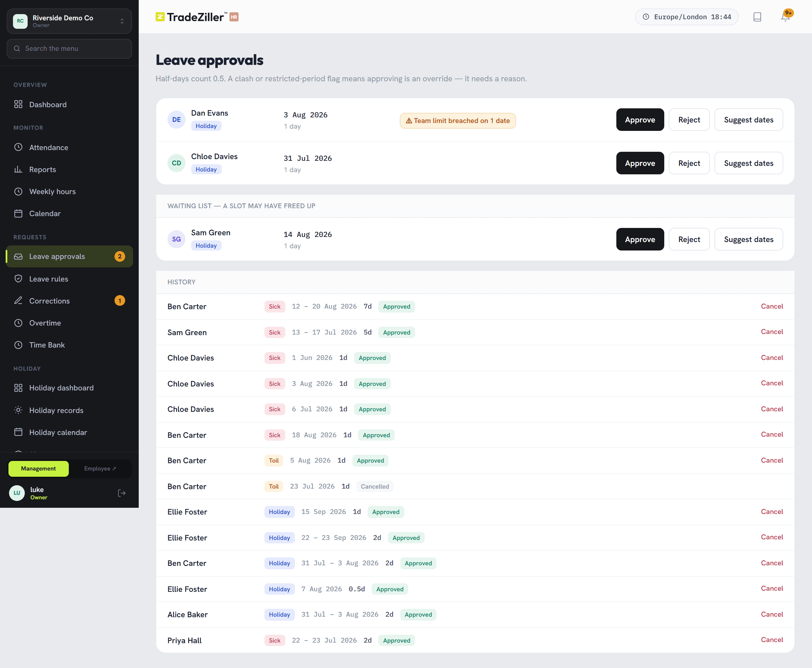Viewport: 812px width, 668px height.
Task: Reject Dan Evans' holiday request
Action: pos(689,120)
